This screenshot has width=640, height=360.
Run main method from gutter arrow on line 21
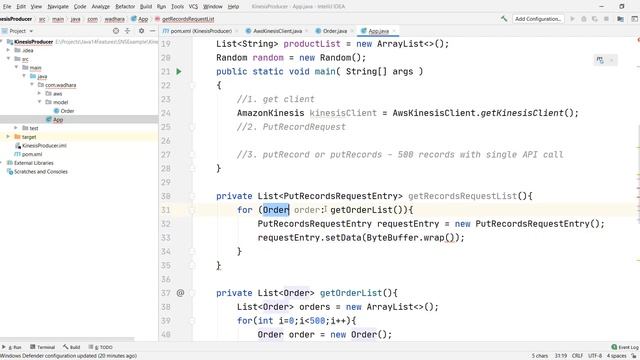(x=179, y=71)
